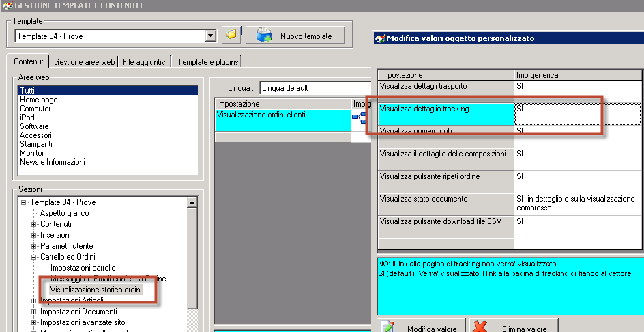Open the Template e plugins tab

(x=207, y=62)
